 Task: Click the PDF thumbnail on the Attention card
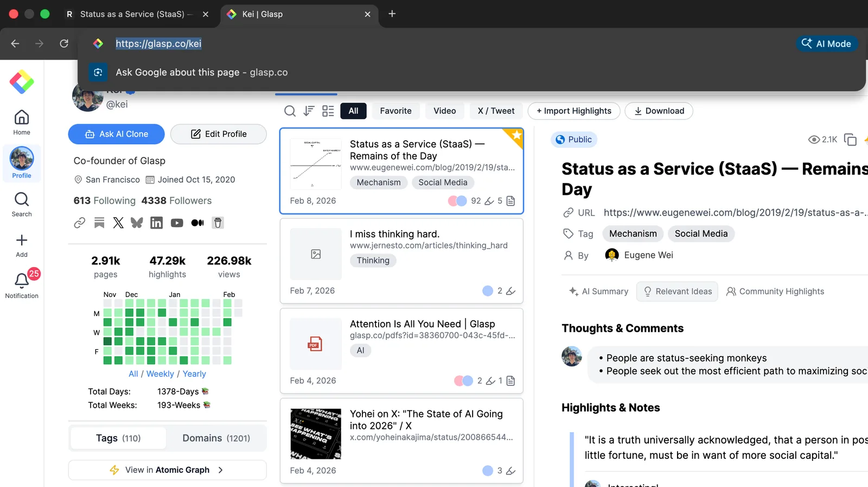316,344
